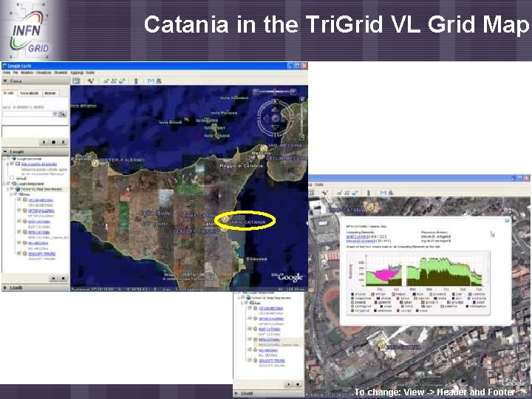Click placemark icon above the balloon in right map
532x399 pixels.
[369, 206]
